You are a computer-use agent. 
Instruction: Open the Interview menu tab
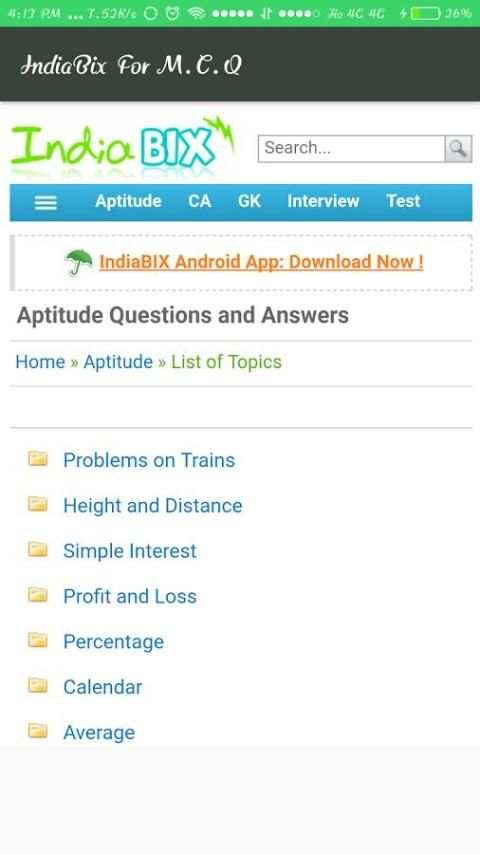(323, 202)
